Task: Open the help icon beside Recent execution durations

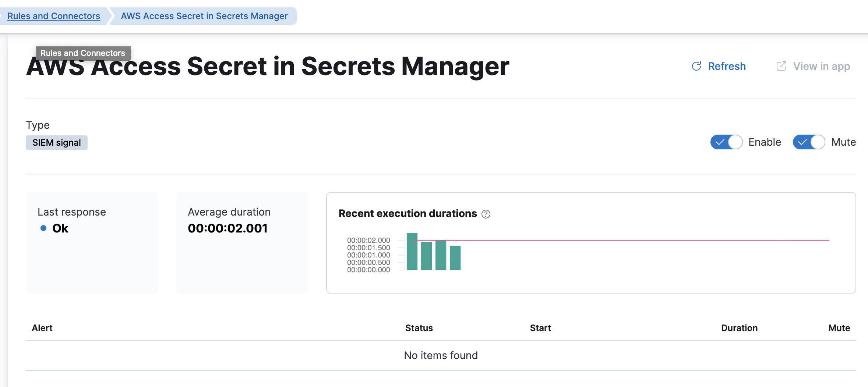Action: 486,214
